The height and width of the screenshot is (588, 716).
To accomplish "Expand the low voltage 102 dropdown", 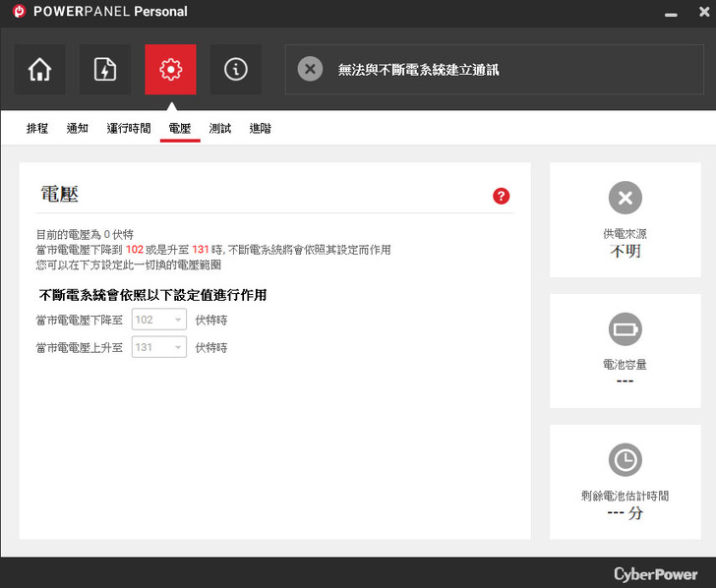I will [x=158, y=321].
